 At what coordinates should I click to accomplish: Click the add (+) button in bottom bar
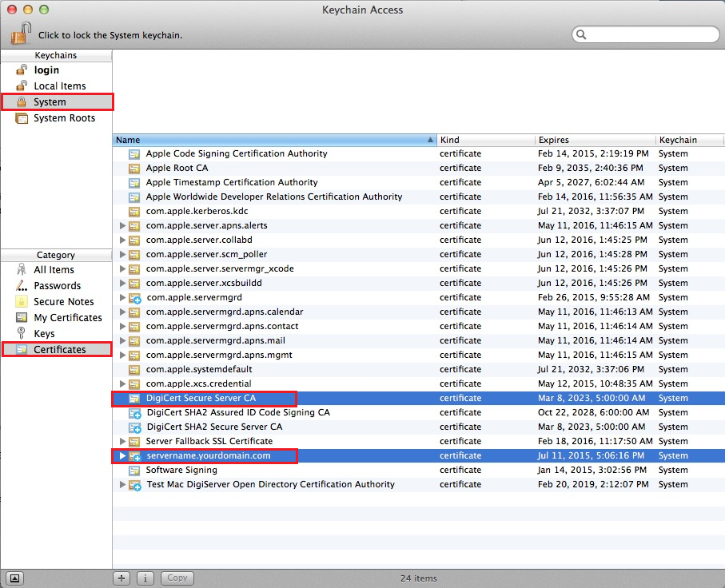(x=121, y=578)
